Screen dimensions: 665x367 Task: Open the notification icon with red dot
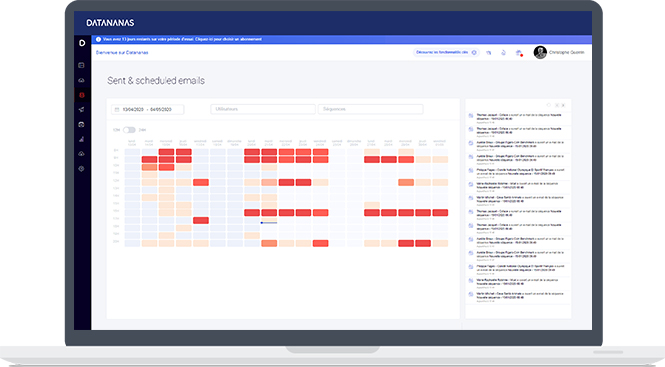(519, 53)
